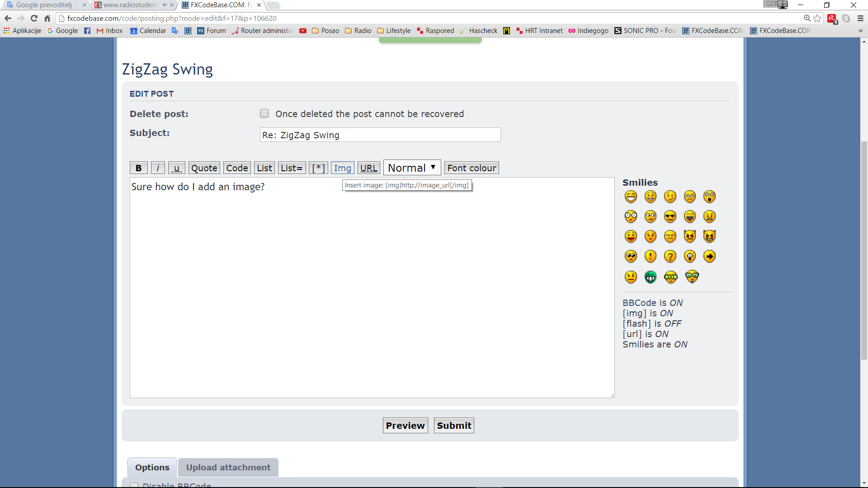Screen dimensions: 868x488
Task: Open the font size Normal dropdown
Action: coord(412,168)
